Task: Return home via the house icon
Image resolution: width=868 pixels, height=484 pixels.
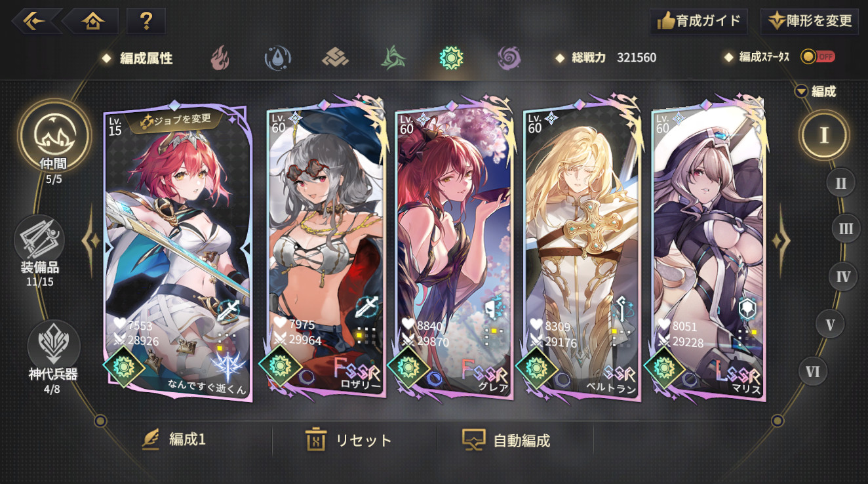Action: [x=92, y=21]
